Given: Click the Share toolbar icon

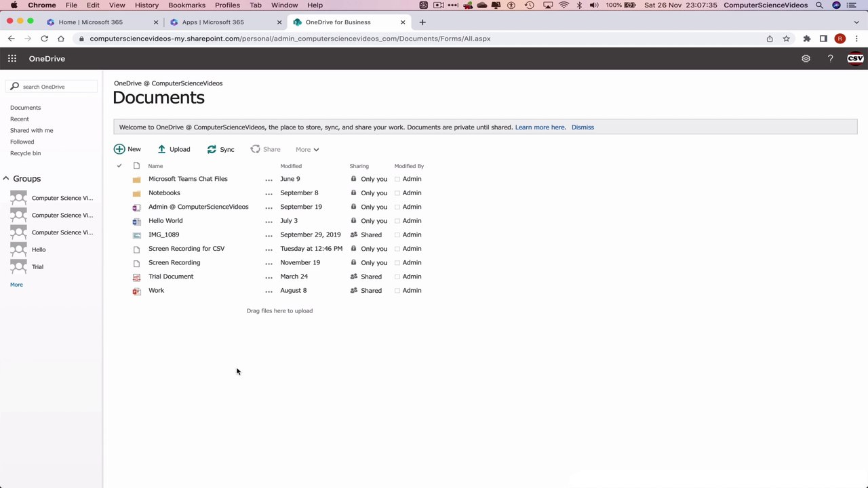Looking at the screenshot, I should point(255,149).
